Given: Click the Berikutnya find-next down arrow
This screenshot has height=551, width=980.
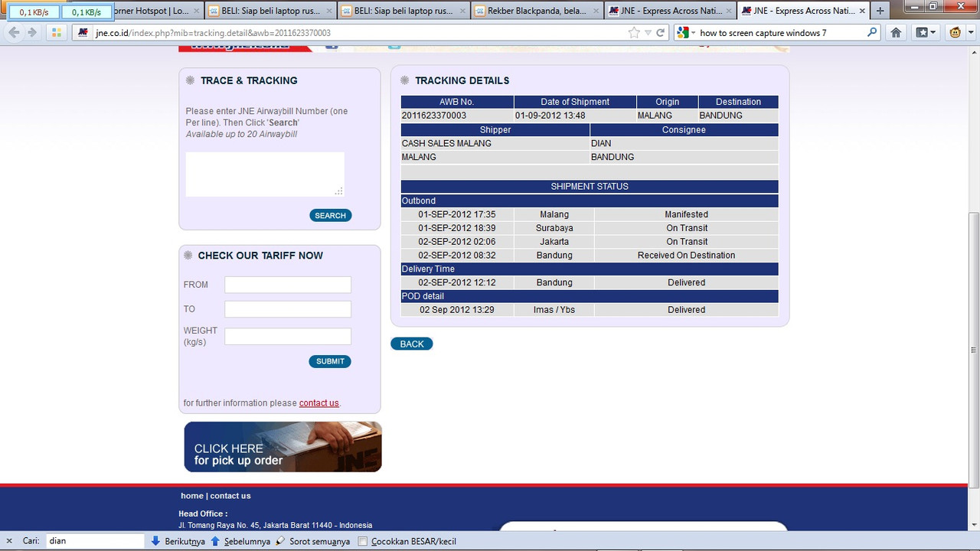Looking at the screenshot, I should tap(156, 541).
